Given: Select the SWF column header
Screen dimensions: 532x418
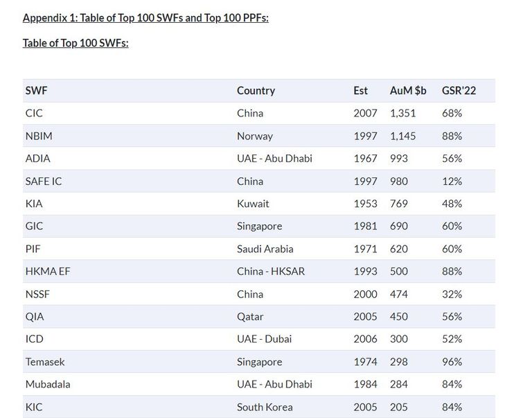Looking at the screenshot, I should coord(36,91).
